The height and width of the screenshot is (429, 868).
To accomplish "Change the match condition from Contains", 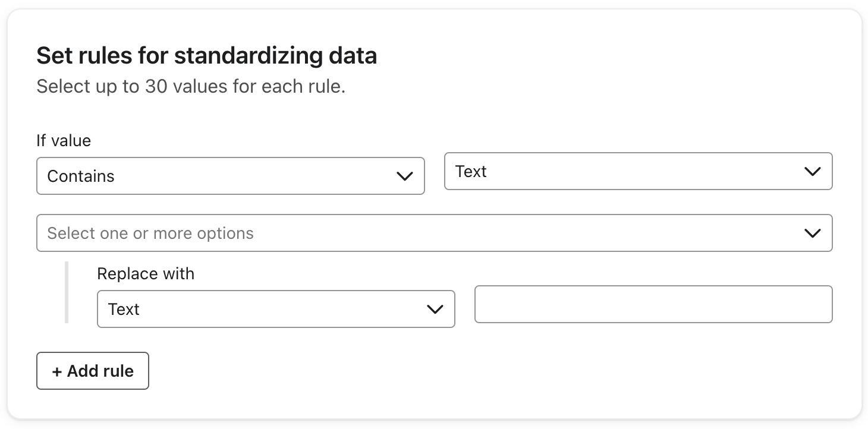I will click(x=231, y=176).
